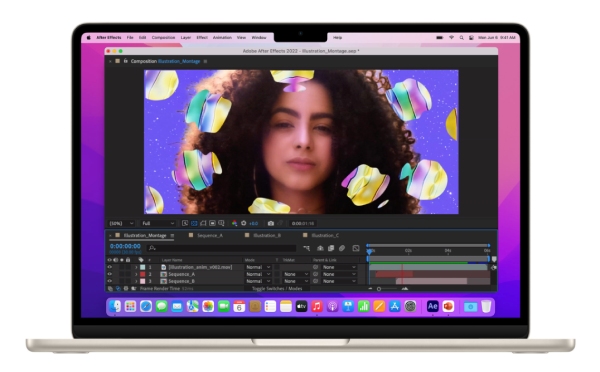Click the red label swatch for Sequence_A

pos(143,274)
